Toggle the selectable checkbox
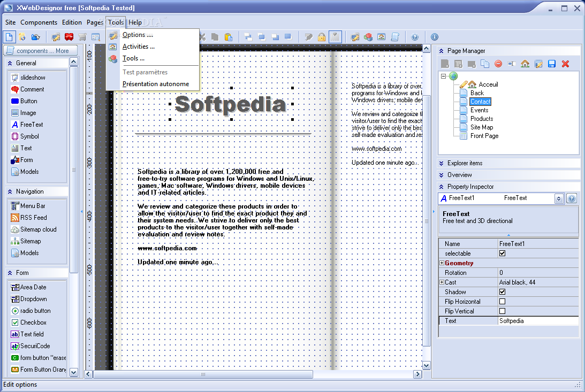The image size is (585, 392). point(502,253)
